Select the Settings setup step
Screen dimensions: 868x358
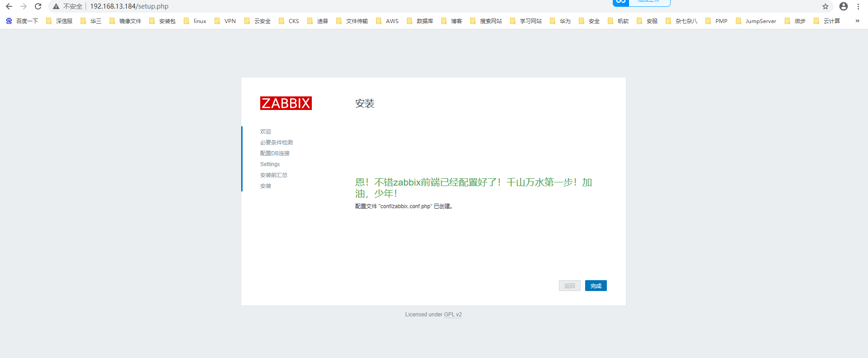pos(270,164)
